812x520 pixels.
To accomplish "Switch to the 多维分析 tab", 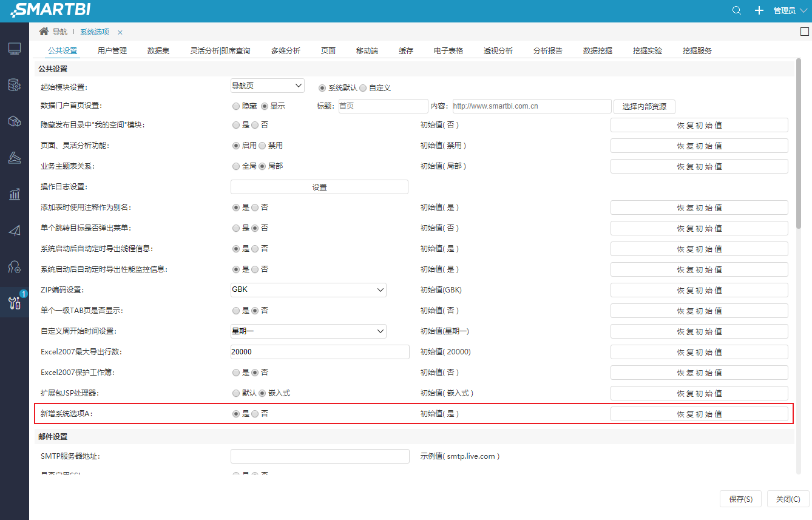I will point(286,50).
